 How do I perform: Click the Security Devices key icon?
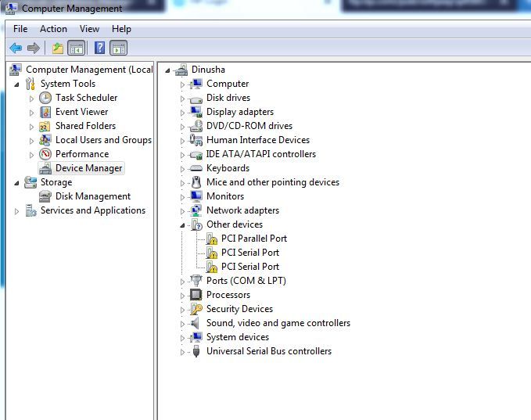click(x=196, y=309)
